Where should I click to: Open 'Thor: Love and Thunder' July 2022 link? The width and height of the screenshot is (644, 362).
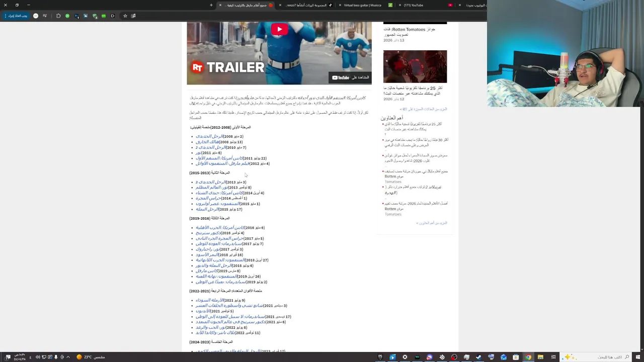click(x=211, y=327)
